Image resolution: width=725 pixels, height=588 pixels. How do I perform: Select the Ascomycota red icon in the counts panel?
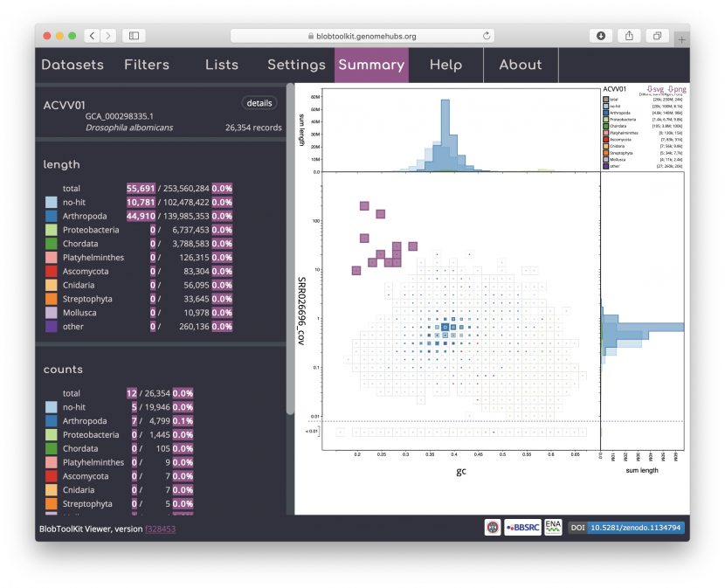[52, 476]
